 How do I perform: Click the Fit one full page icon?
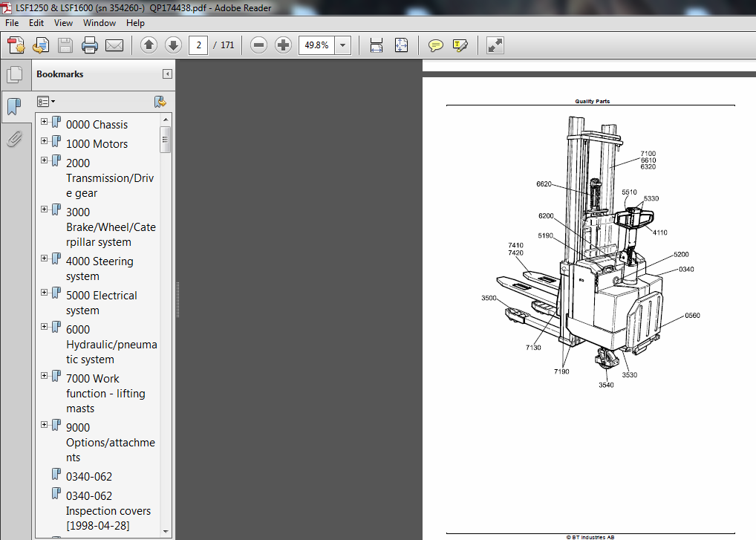(x=401, y=45)
